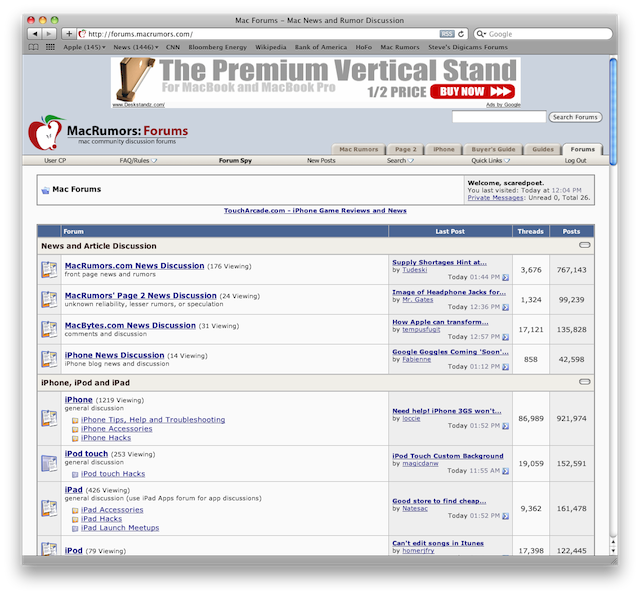This screenshot has height=591, width=640.
Task: Open Bloomberg Energy bookmark
Action: (218, 47)
